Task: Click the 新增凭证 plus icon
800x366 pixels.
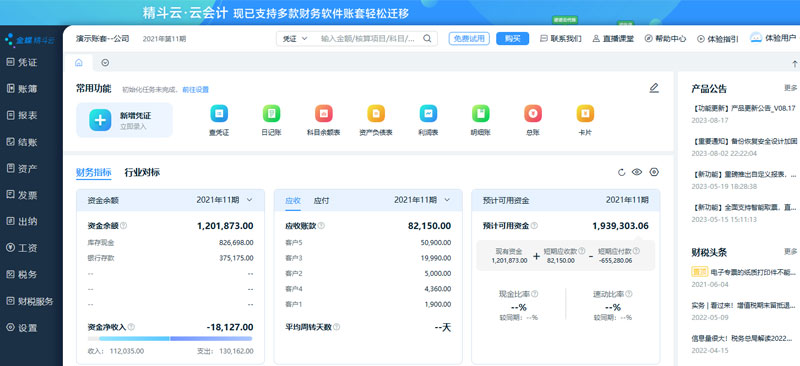Action: [100, 120]
